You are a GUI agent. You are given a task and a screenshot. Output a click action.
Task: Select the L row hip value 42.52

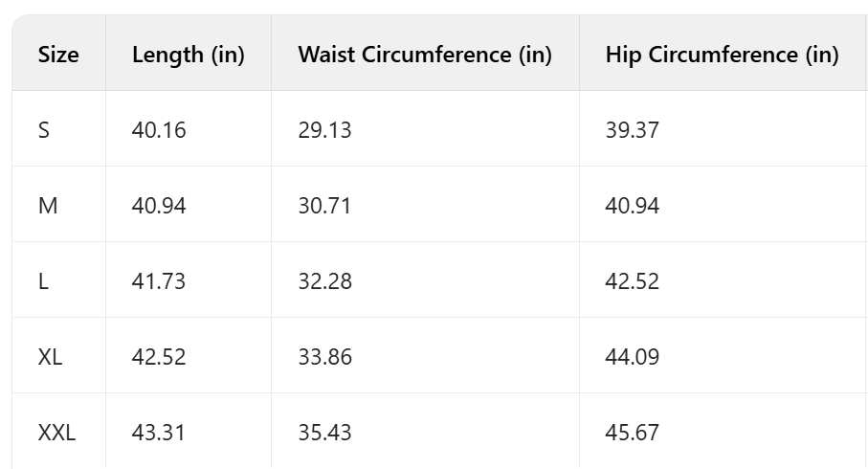point(632,281)
